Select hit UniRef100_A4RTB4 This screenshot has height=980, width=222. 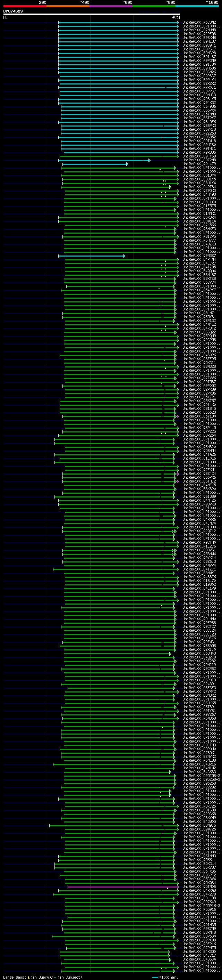(199, 187)
